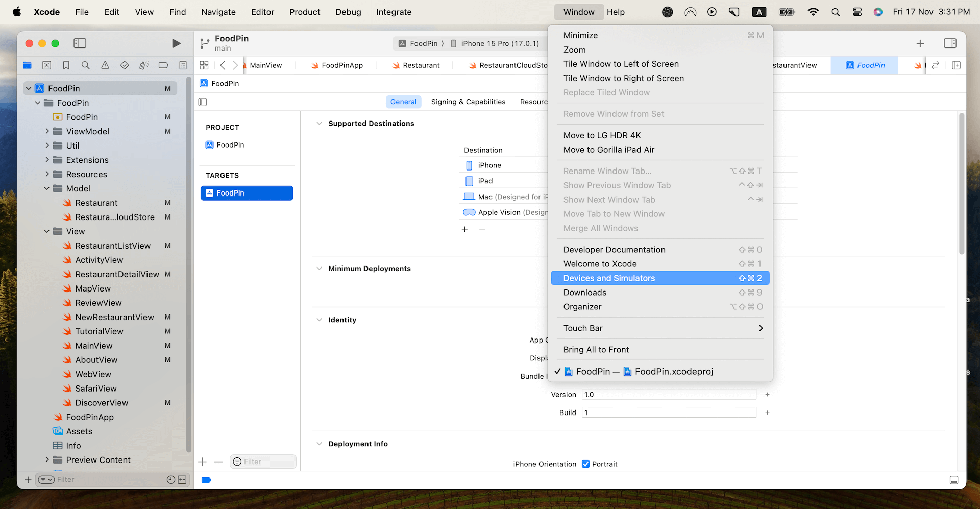Click the Run play button in toolbar
Viewport: 980px width, 509px height.
pos(176,43)
